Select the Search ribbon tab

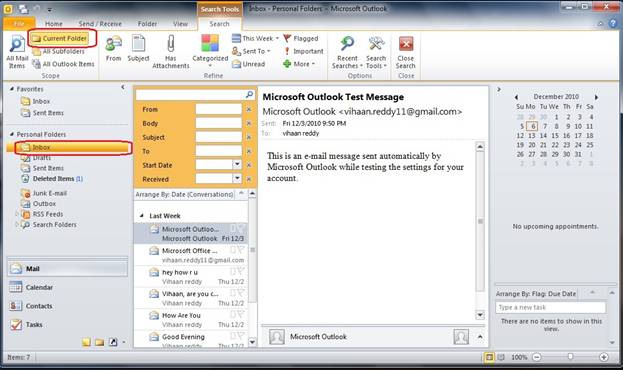pyautogui.click(x=219, y=24)
